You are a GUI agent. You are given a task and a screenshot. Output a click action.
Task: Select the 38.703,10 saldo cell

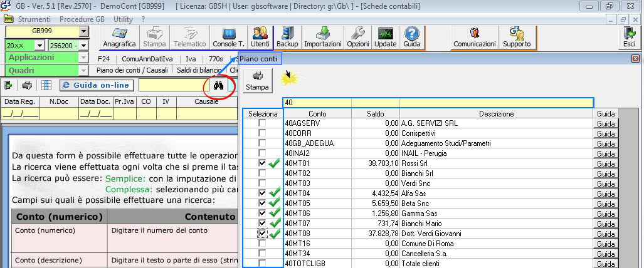coord(376,163)
